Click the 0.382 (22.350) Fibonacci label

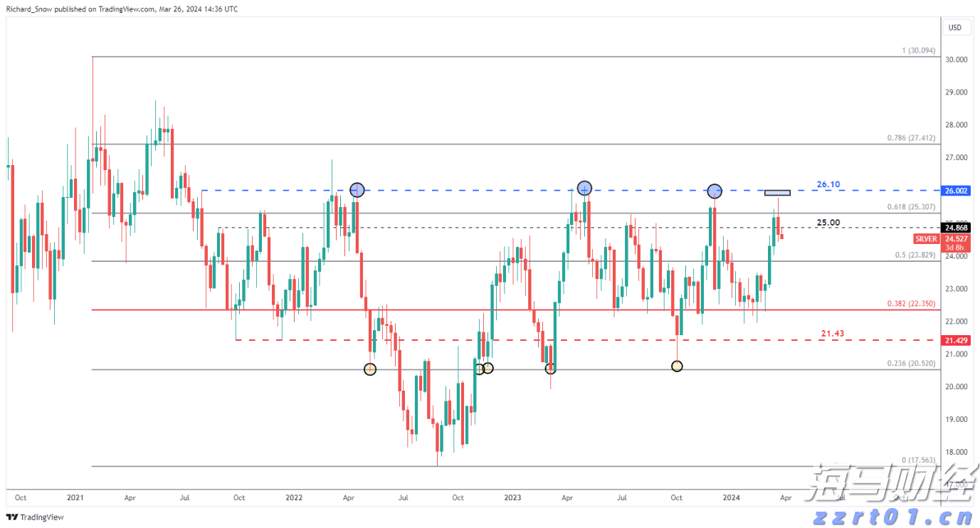pos(911,303)
